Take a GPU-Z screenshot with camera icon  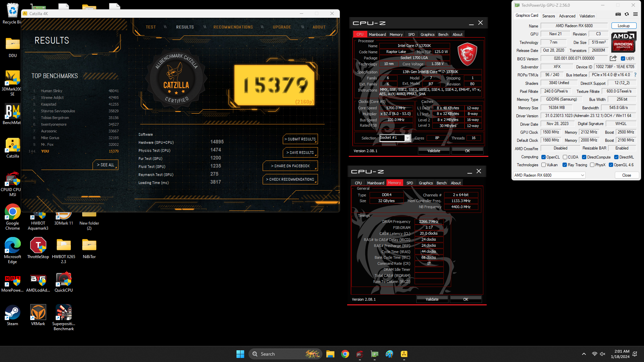(618, 14)
